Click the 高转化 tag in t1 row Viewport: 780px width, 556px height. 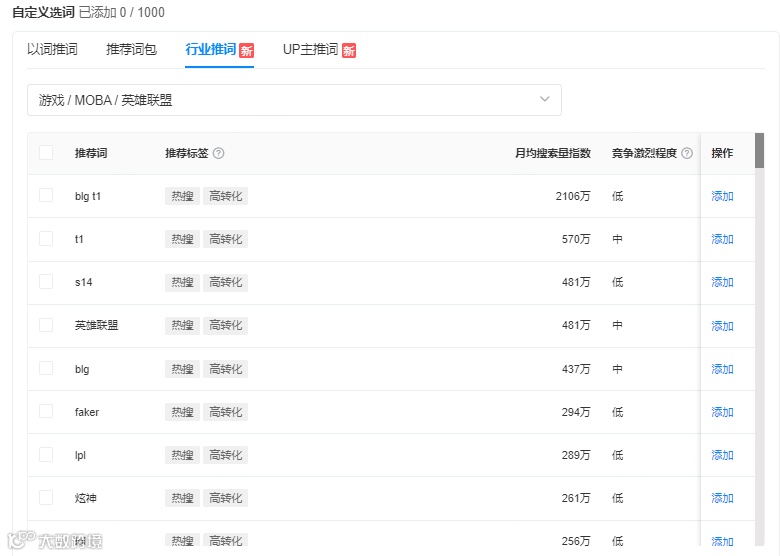[225, 239]
